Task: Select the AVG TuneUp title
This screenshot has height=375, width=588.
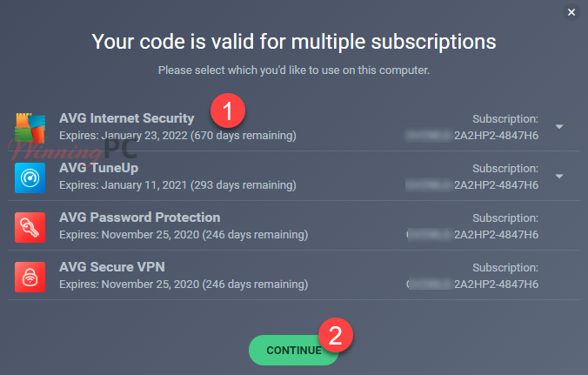Action: click(98, 168)
